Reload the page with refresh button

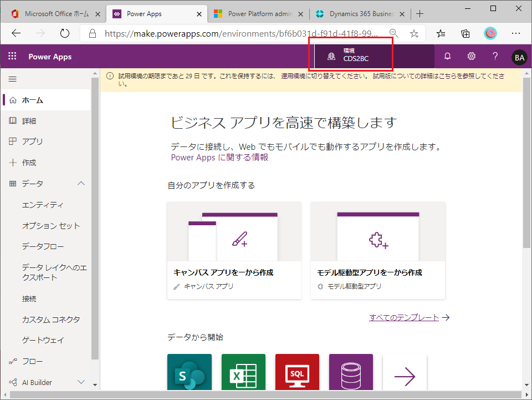64,33
